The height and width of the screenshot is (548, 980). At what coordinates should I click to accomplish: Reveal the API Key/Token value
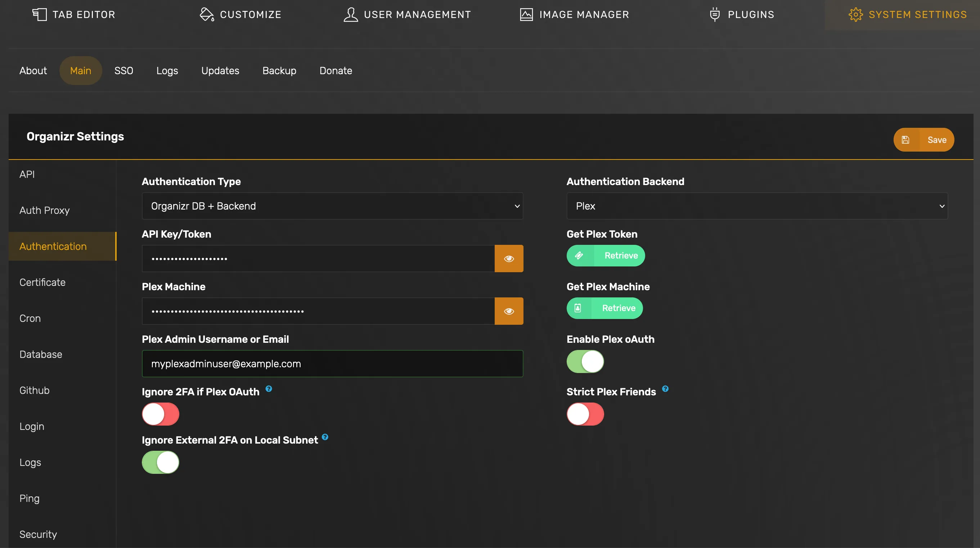click(509, 259)
